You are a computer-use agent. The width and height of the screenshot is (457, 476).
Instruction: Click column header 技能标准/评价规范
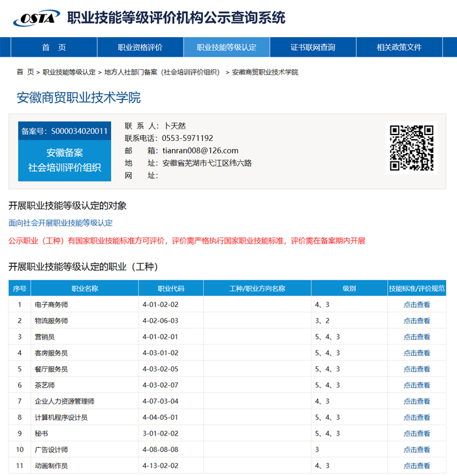[x=417, y=289]
